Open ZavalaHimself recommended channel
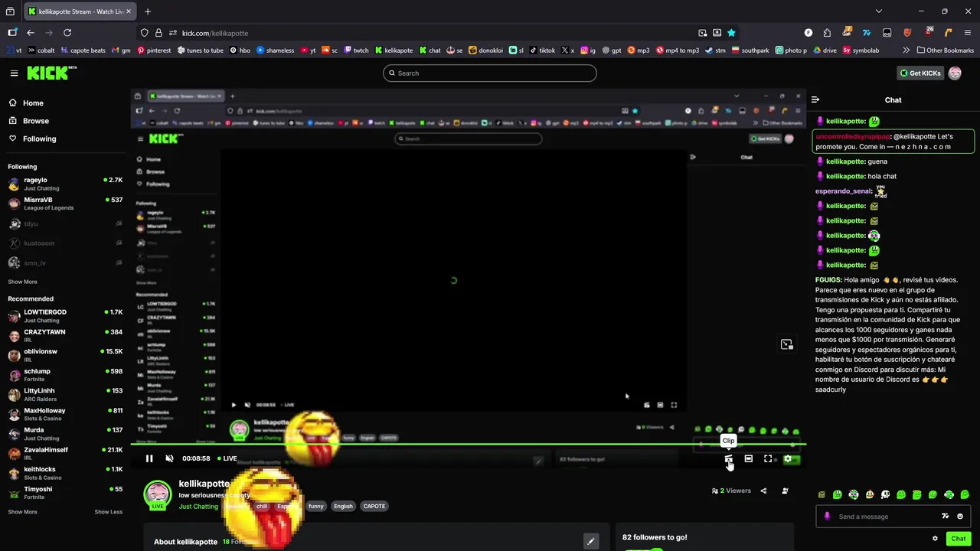The width and height of the screenshot is (980, 551). (x=65, y=454)
